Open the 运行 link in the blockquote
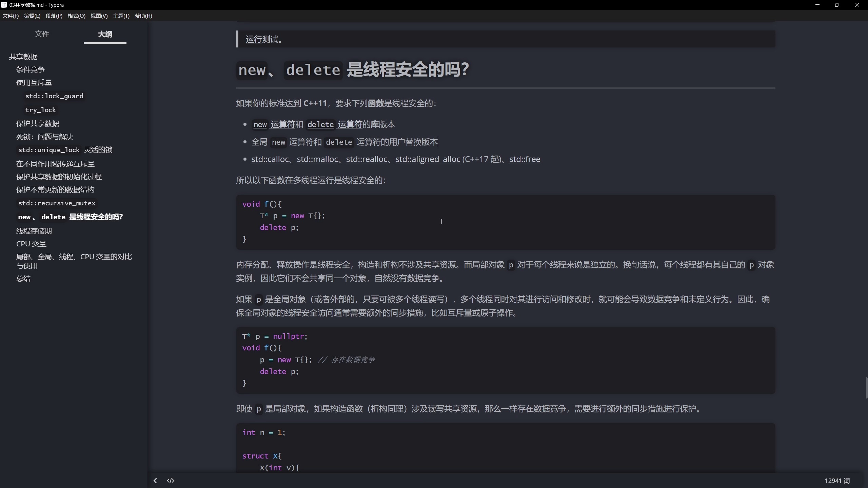868x488 pixels. click(x=254, y=39)
